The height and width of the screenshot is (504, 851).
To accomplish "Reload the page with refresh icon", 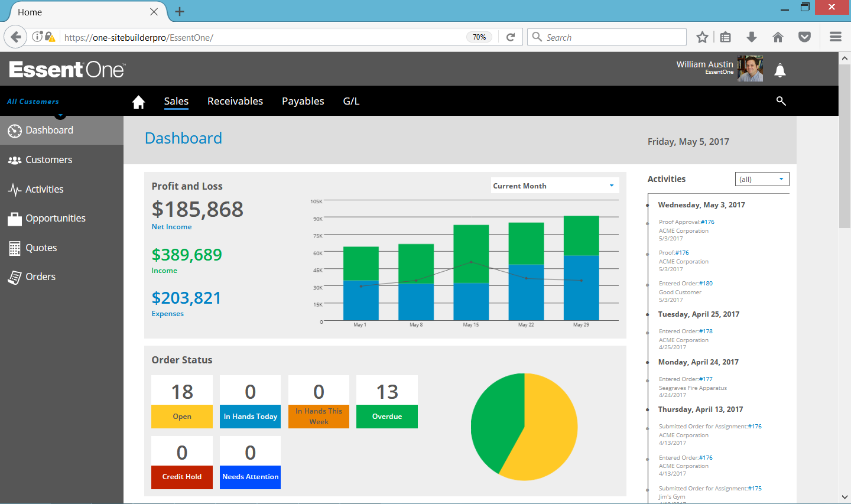I will pos(511,37).
